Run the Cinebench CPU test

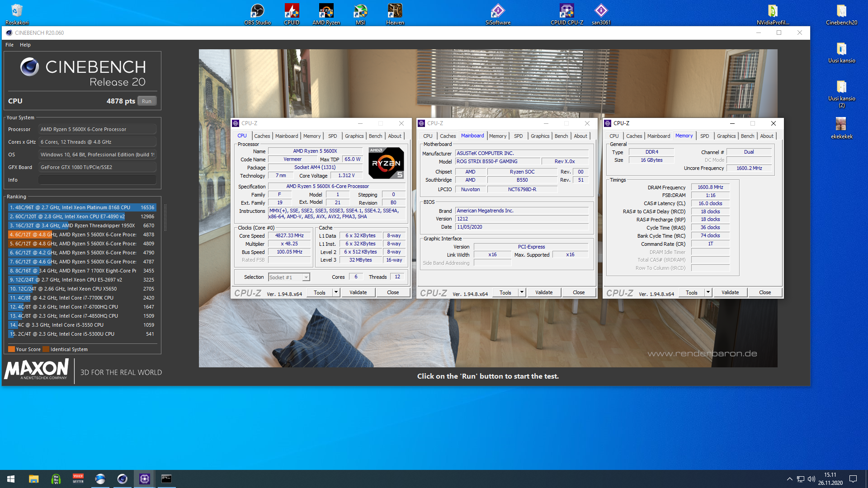(146, 101)
